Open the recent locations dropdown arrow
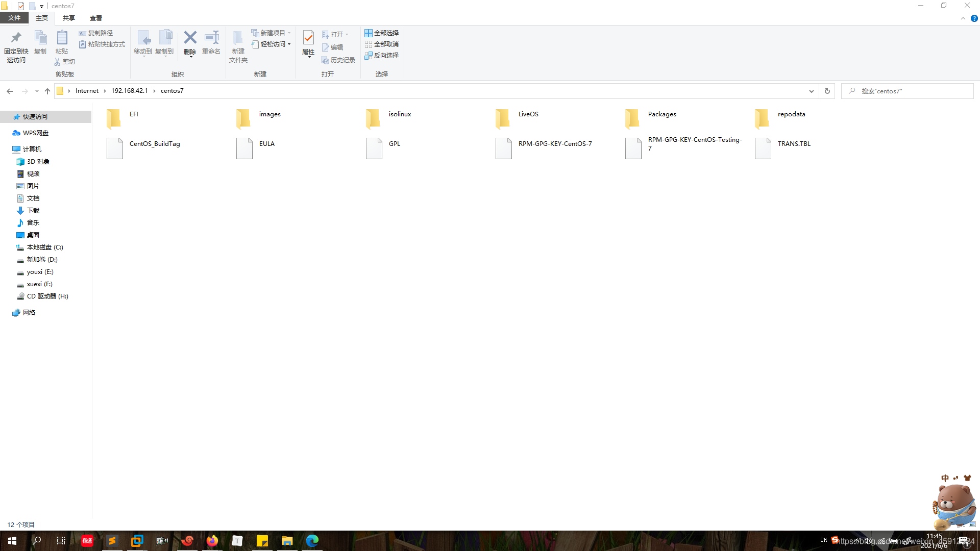The height and width of the screenshot is (551, 980). point(37,91)
